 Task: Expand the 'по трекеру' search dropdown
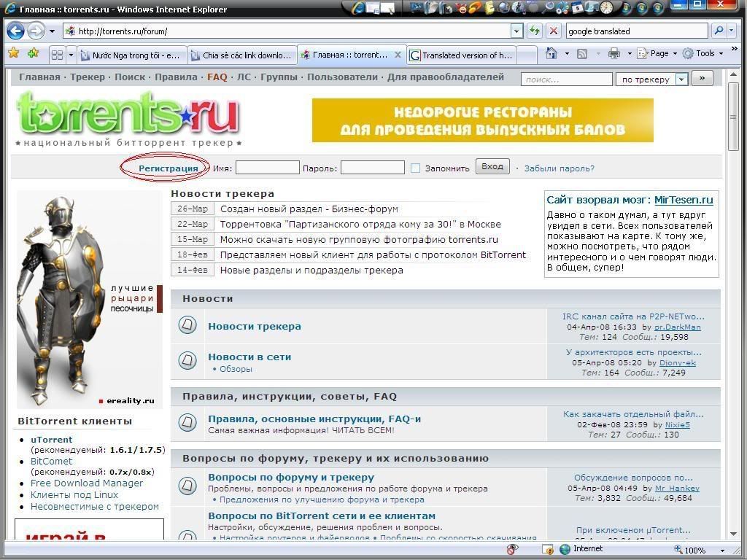click(681, 79)
